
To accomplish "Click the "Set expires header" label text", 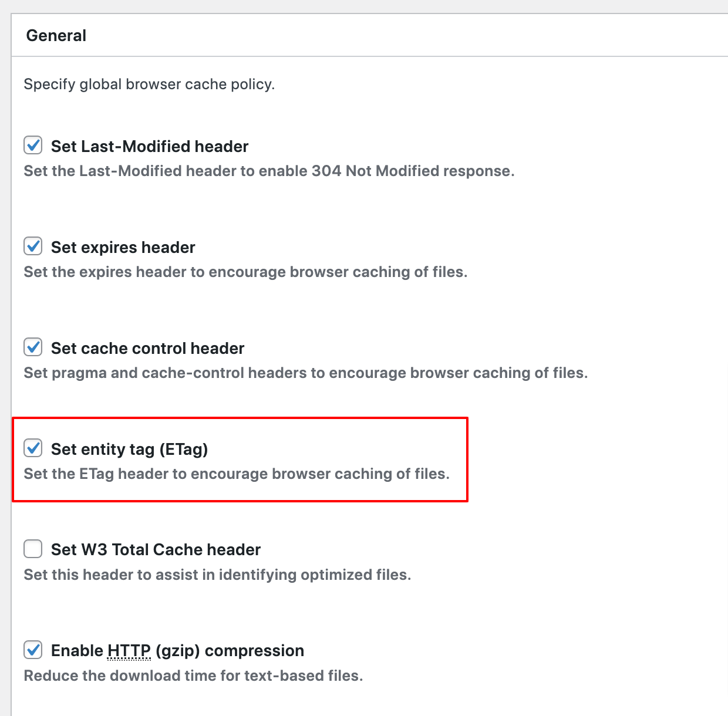I will coord(123,247).
